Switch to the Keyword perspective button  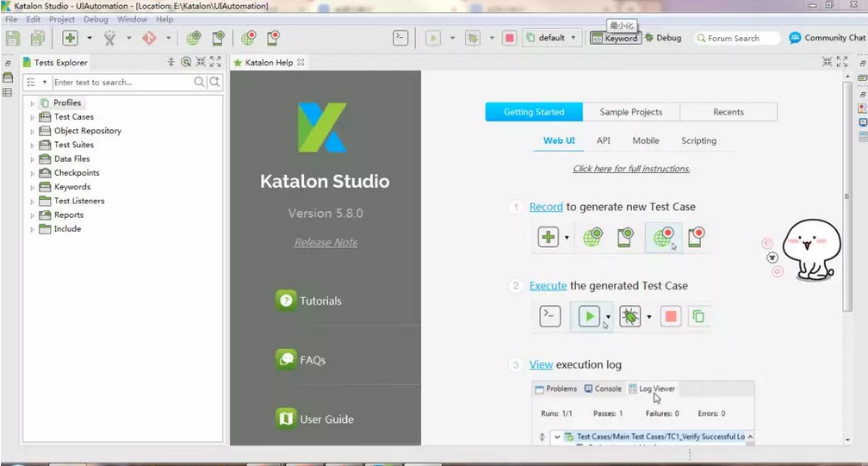(615, 38)
